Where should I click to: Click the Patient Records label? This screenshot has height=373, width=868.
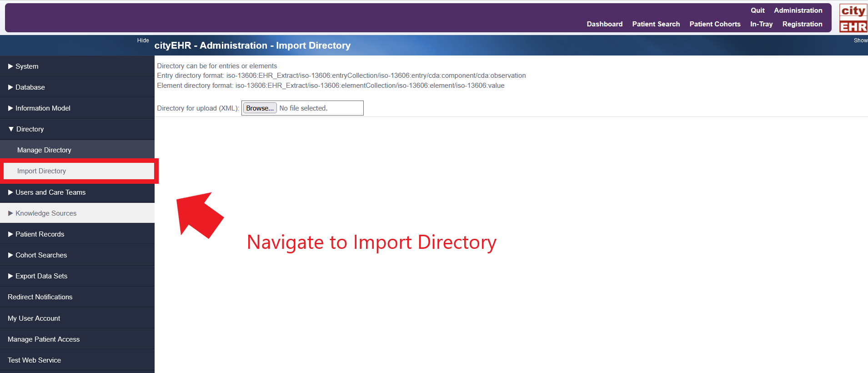click(x=40, y=234)
